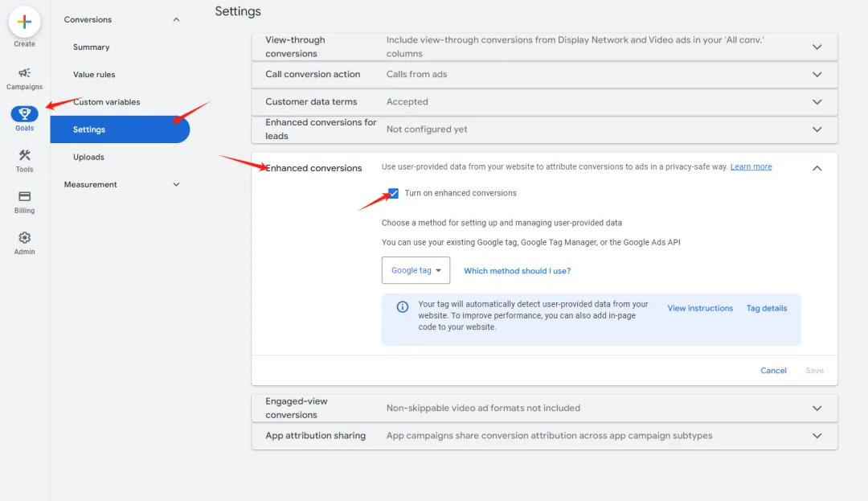The height and width of the screenshot is (501, 868).
Task: Click the Save button
Action: (x=814, y=371)
